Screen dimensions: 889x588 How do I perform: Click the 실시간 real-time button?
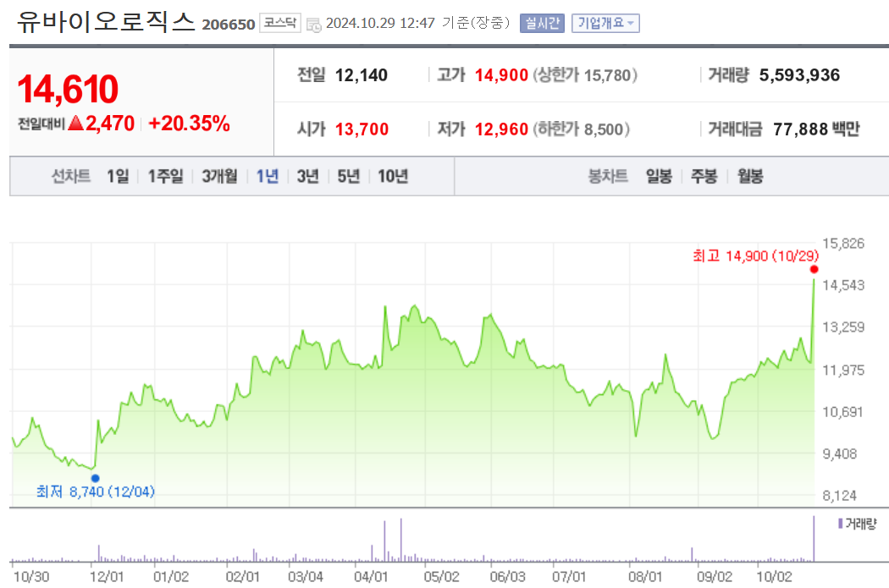542,23
